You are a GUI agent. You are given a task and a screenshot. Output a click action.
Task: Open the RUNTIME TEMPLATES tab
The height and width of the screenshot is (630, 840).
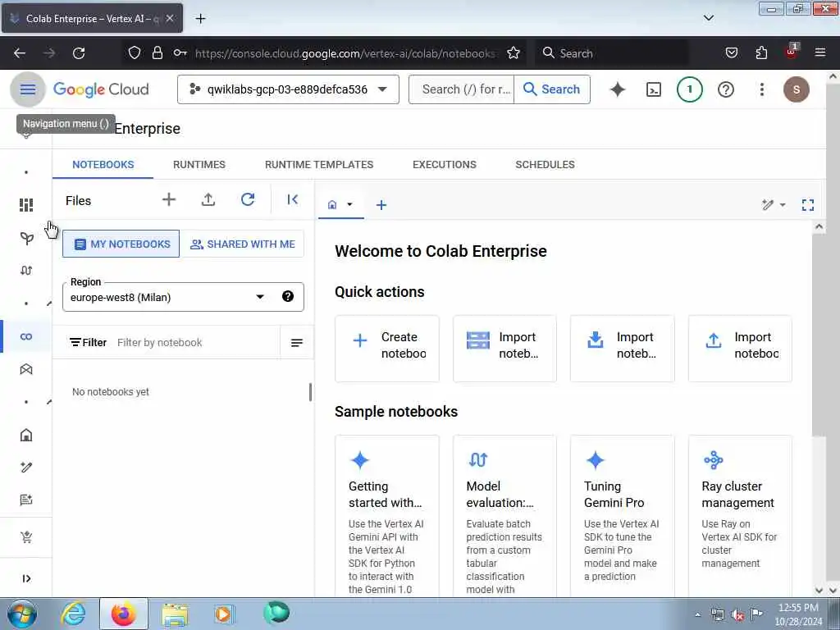(319, 164)
